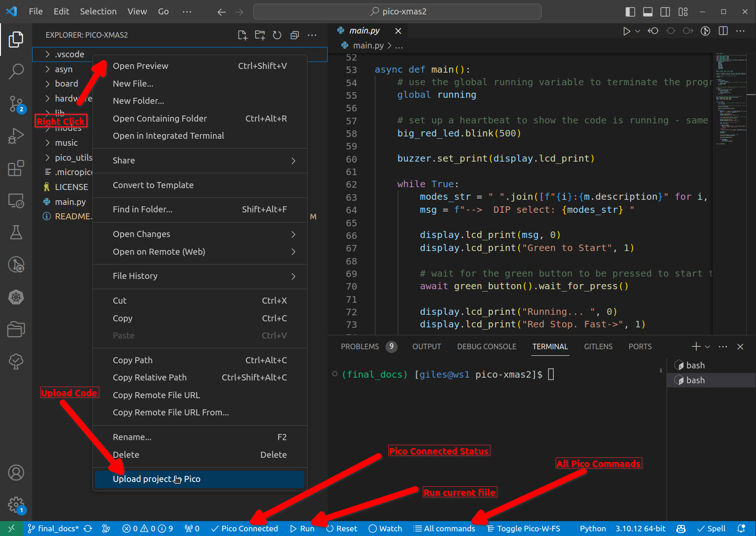Click the open changes icon in editor toolbar

coord(653,31)
